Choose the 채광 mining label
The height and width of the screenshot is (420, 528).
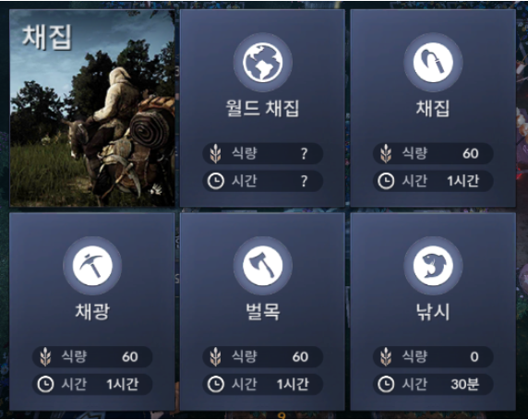point(92,312)
